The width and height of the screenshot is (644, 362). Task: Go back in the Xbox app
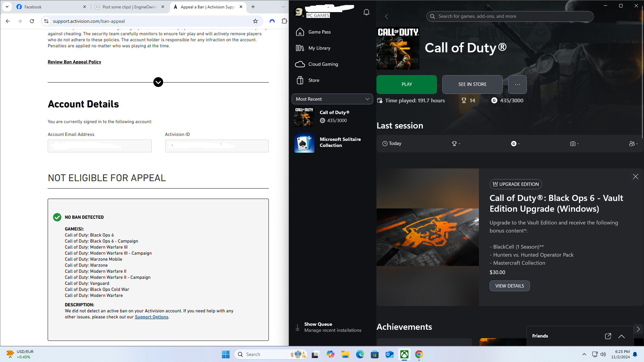[387, 16]
